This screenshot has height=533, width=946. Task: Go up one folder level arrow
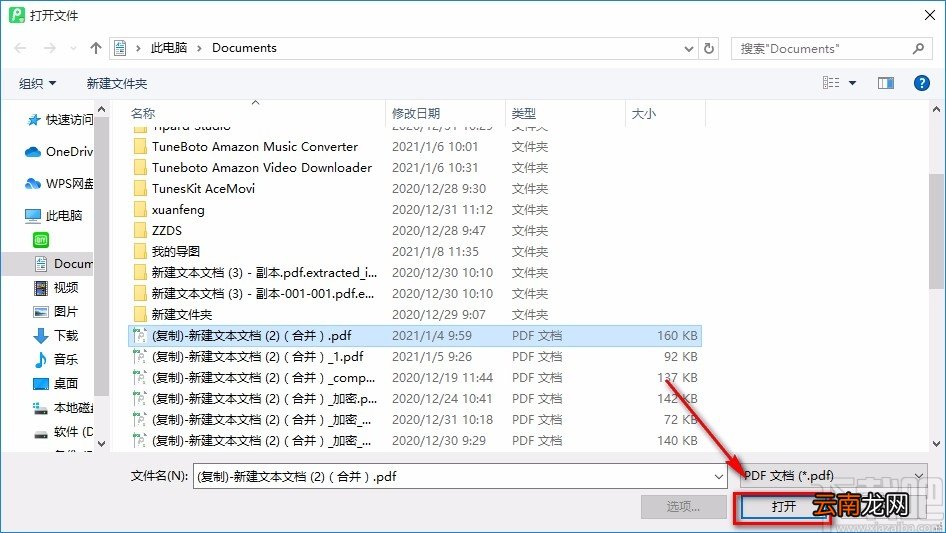(x=95, y=48)
